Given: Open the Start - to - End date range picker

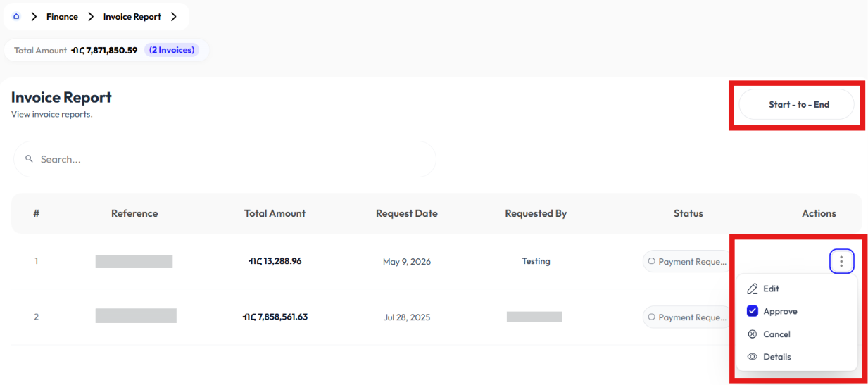Looking at the screenshot, I should point(796,105).
